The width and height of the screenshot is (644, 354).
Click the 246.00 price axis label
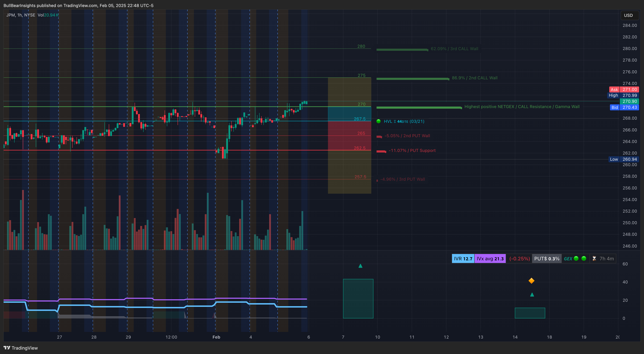[x=629, y=246]
